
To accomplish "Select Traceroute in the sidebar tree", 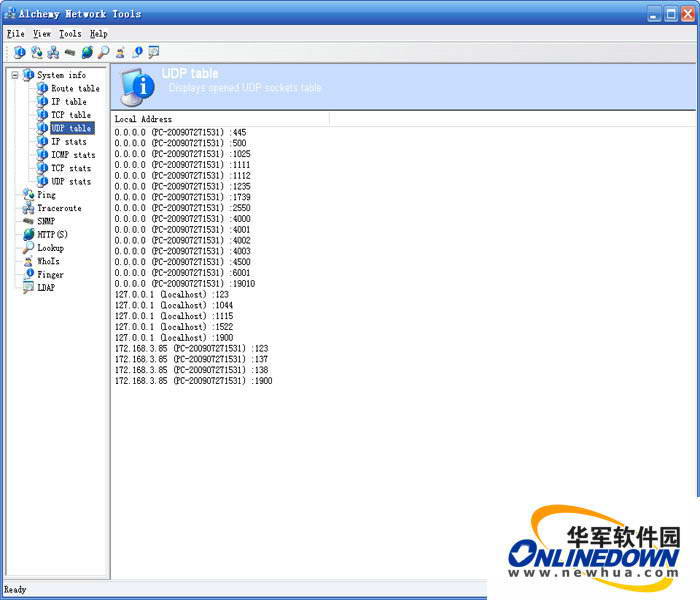I will coord(59,208).
